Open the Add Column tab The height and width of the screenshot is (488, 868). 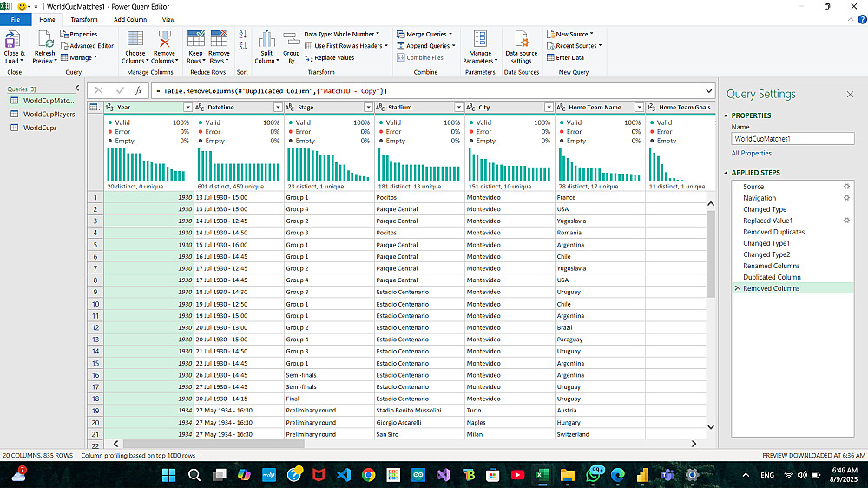click(130, 19)
